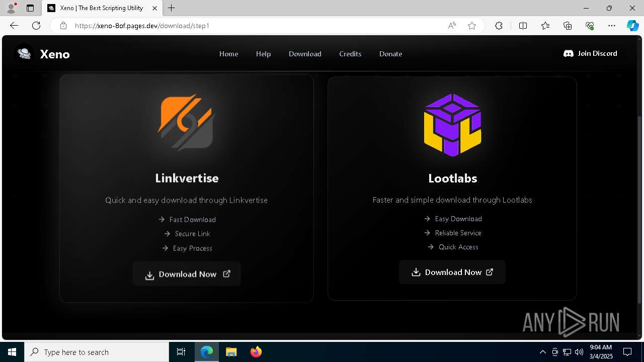Go to Home nav link
This screenshot has height=362, width=644.
coord(228,54)
